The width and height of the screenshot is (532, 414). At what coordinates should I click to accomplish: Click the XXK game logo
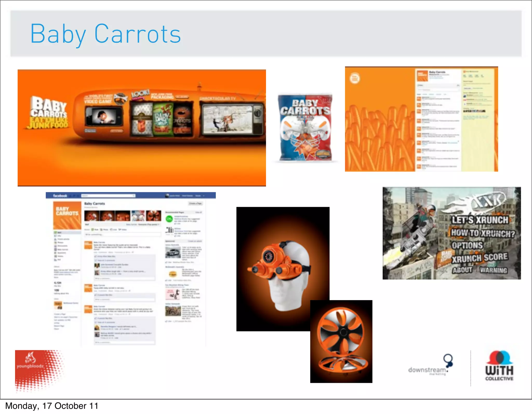point(477,202)
